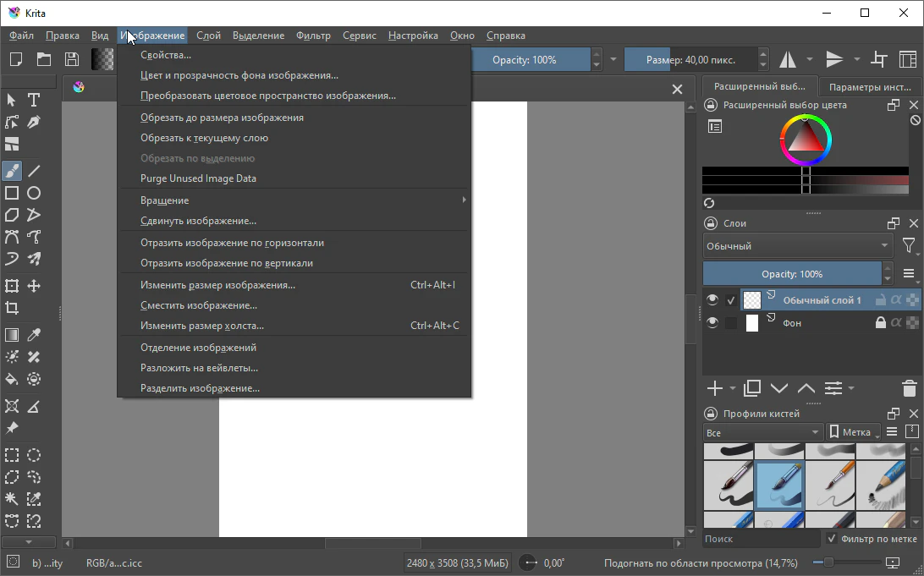
Task: Pick the Ellipse drawing tool
Action: pos(34,193)
